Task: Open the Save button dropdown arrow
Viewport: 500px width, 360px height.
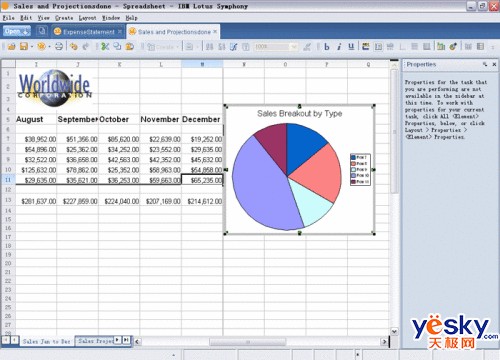Action: pos(32,47)
